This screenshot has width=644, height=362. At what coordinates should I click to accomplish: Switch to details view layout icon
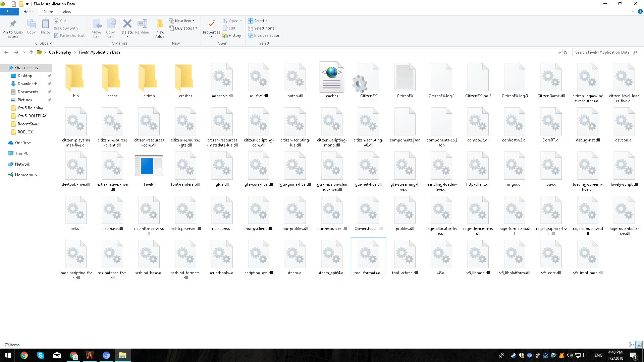tap(632, 345)
